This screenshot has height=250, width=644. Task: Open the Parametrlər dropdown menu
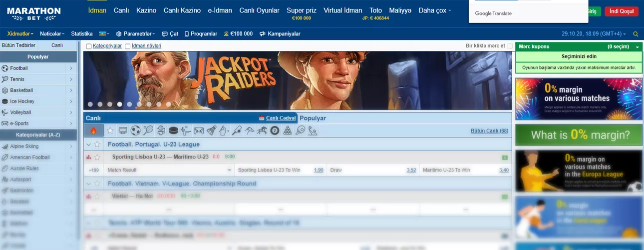[x=135, y=34]
